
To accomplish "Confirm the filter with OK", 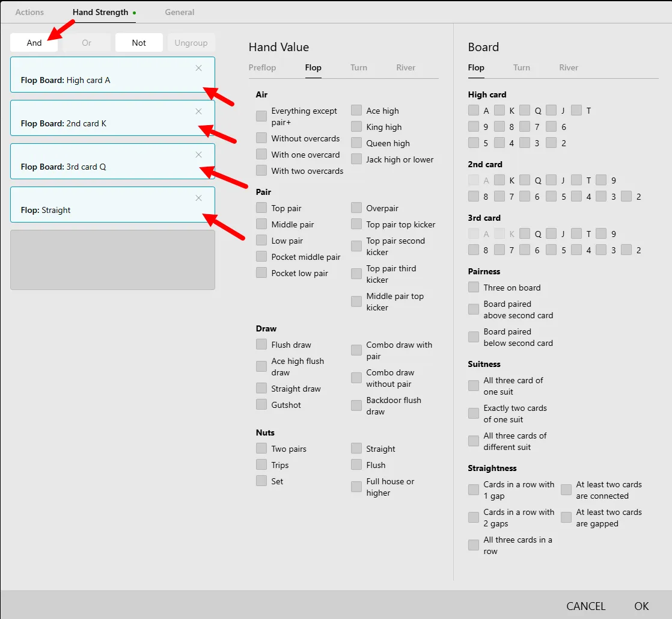I will click(641, 606).
